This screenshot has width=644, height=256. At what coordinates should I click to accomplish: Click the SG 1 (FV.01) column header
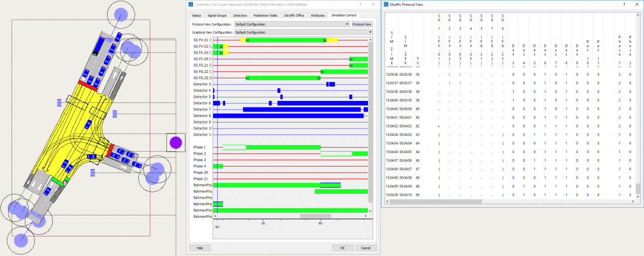439,39
